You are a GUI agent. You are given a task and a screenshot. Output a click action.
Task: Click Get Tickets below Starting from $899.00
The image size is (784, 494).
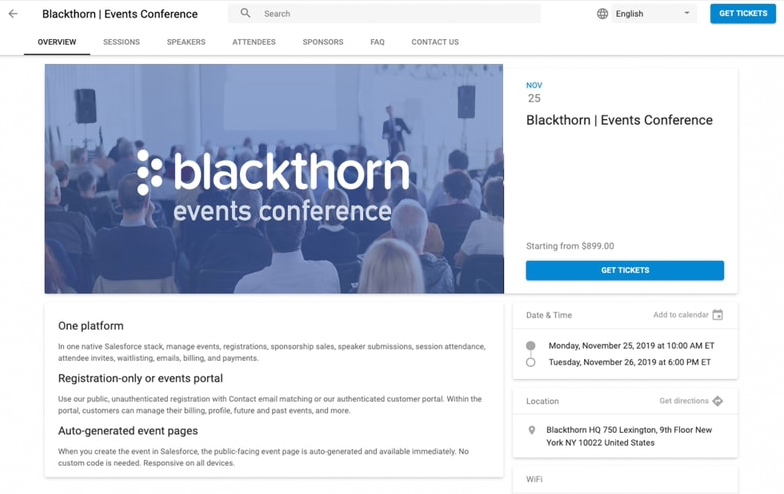tap(625, 270)
